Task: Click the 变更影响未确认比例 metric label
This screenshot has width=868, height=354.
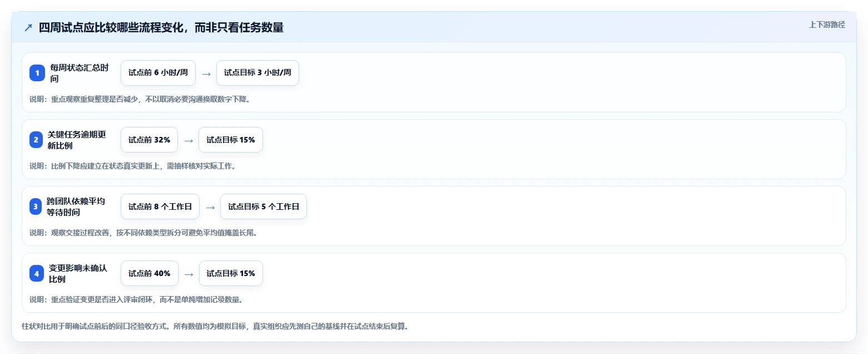Action: 79,273
